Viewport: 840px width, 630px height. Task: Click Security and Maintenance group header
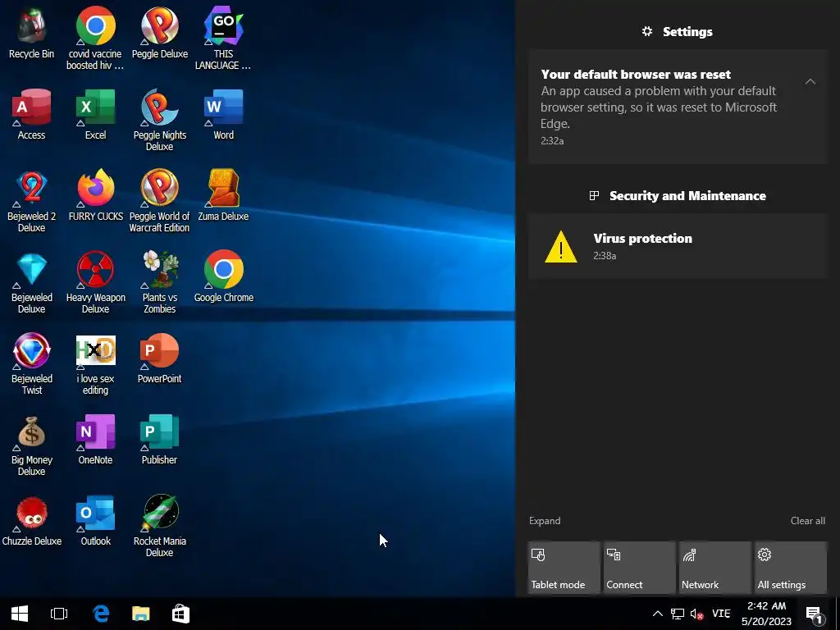[677, 195]
